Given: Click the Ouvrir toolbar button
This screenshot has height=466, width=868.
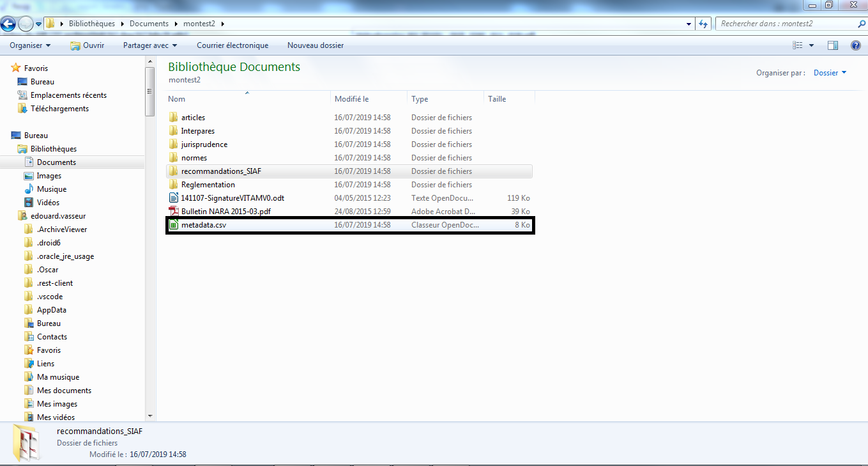Looking at the screenshot, I should (87, 45).
